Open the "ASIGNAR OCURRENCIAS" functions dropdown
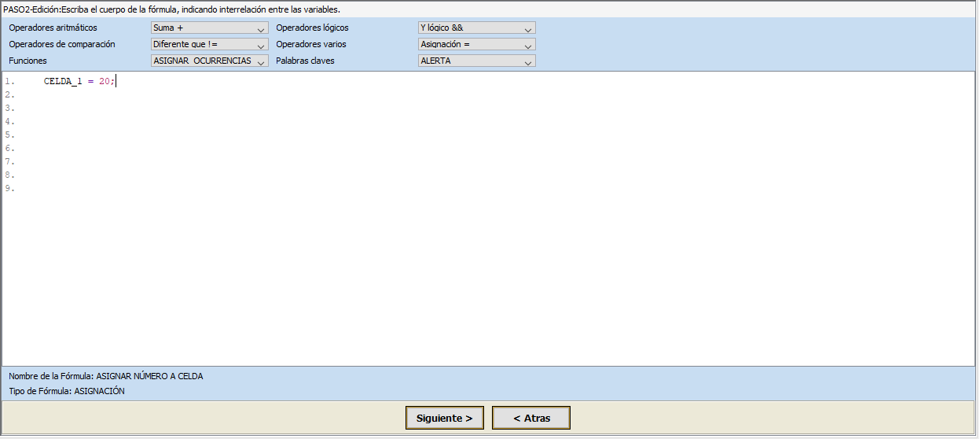The height and width of the screenshot is (439, 980). pos(209,61)
